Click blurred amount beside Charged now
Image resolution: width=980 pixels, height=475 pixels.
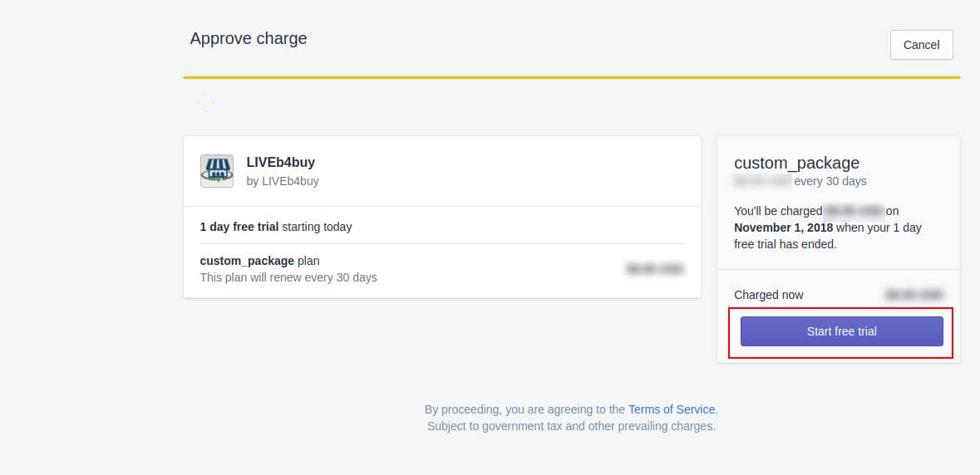(x=914, y=295)
